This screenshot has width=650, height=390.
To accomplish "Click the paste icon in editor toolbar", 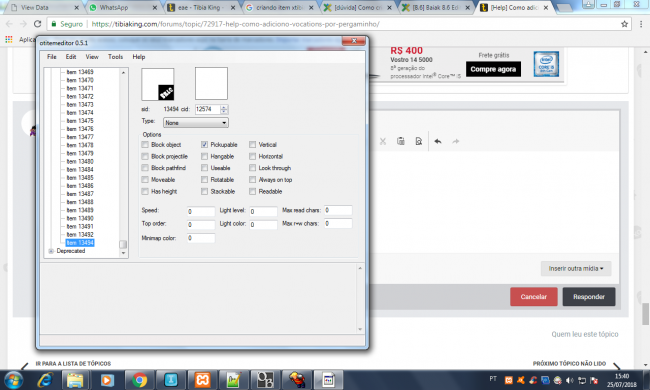I will [400, 141].
